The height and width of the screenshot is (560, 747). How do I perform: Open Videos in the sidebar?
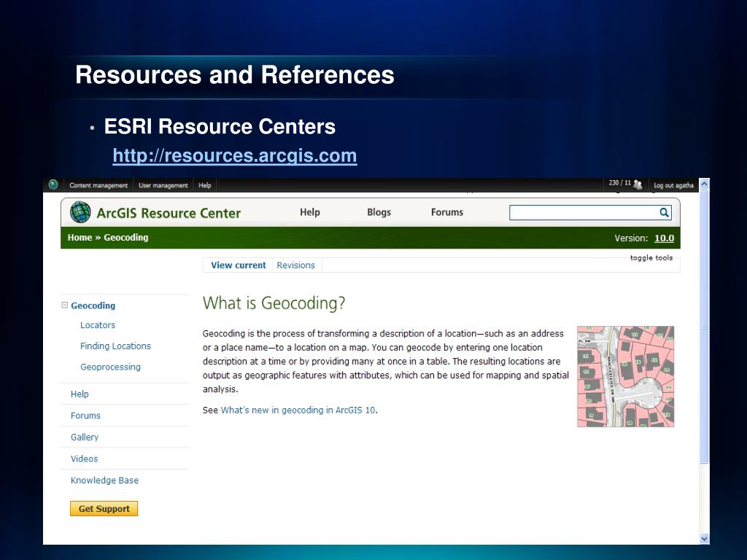[x=84, y=459]
